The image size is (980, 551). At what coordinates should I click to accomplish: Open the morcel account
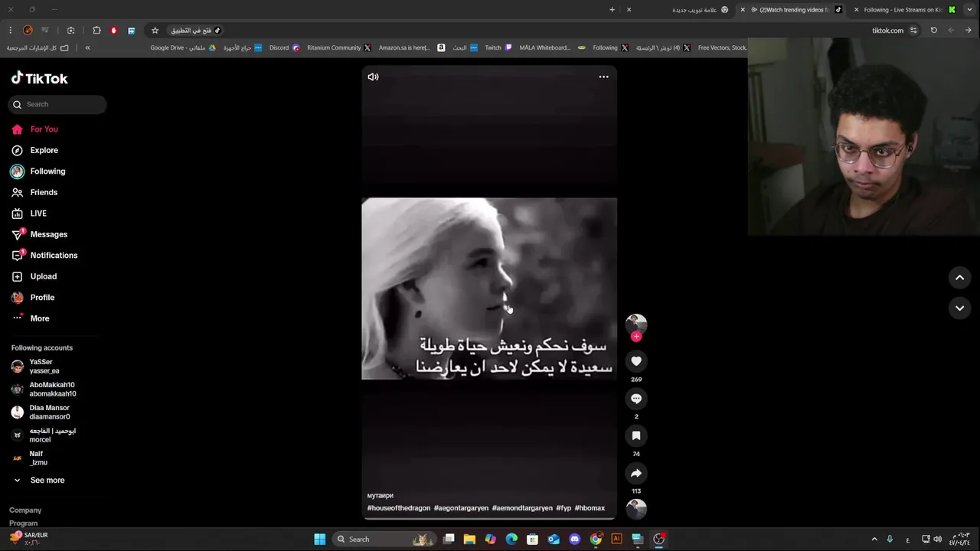click(x=54, y=435)
